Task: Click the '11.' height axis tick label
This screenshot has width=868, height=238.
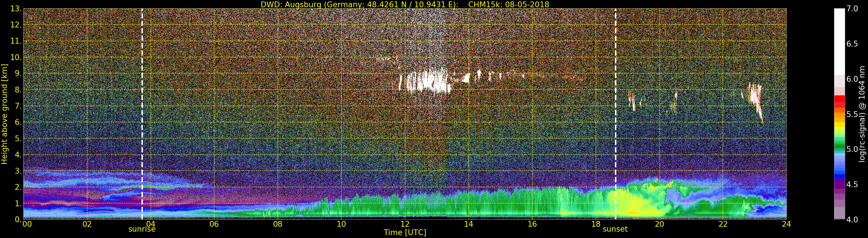Action: (16, 41)
